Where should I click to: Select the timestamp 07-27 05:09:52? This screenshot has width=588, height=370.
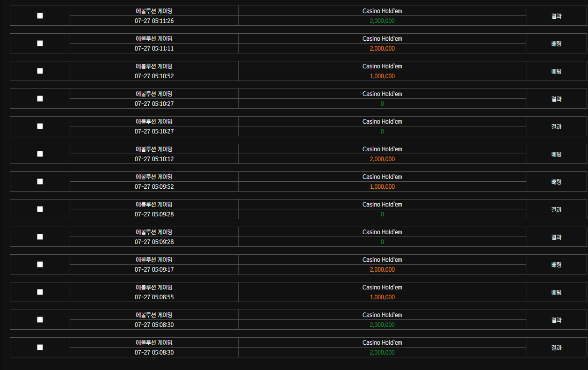point(154,186)
